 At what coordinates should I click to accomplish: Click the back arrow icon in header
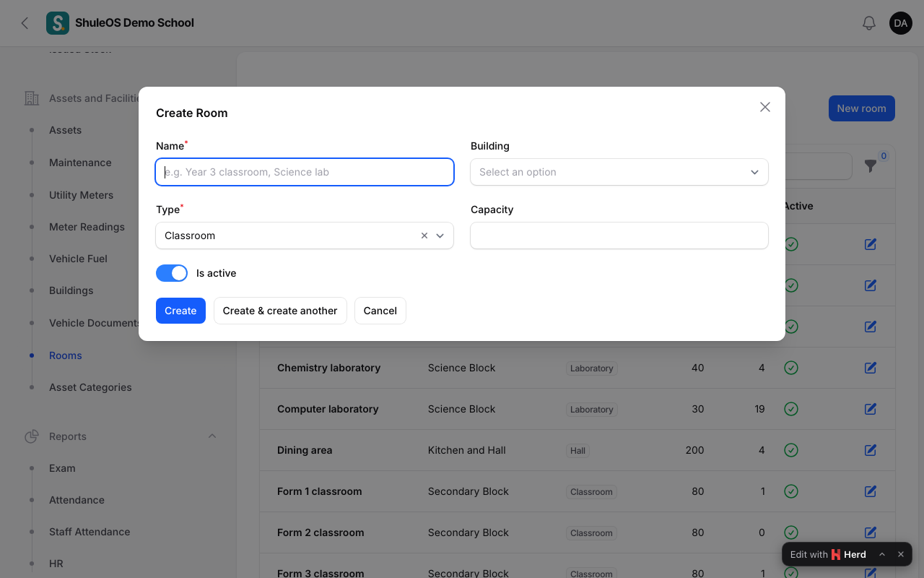point(25,23)
